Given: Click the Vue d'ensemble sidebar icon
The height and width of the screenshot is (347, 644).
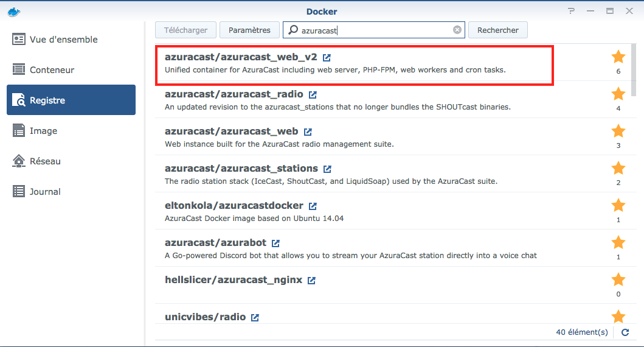Looking at the screenshot, I should 18,40.
